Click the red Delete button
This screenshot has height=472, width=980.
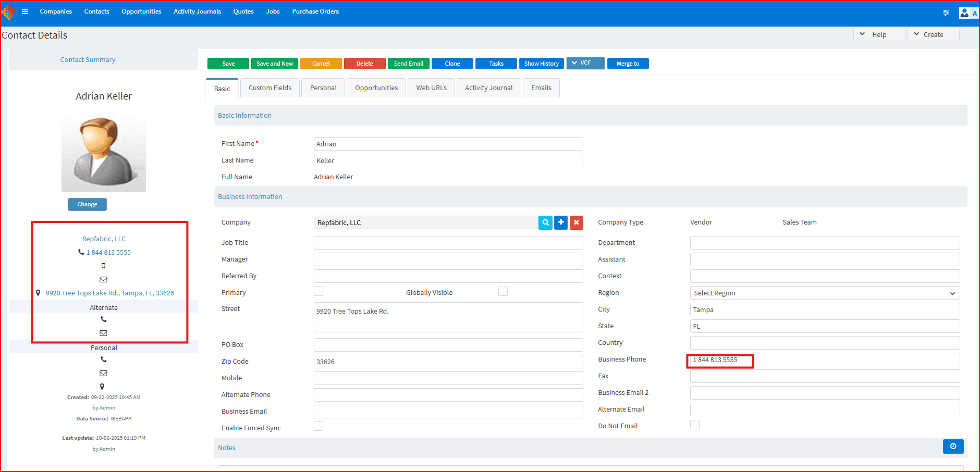pos(364,64)
